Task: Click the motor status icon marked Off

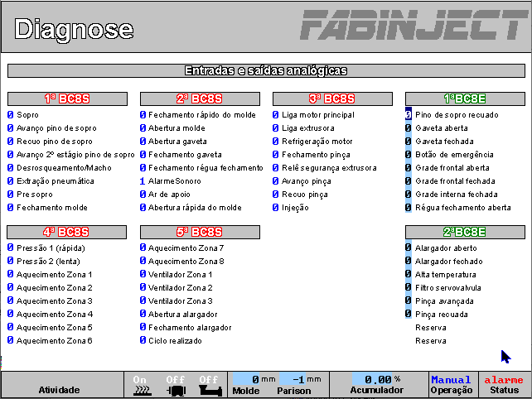Action: [x=174, y=384]
